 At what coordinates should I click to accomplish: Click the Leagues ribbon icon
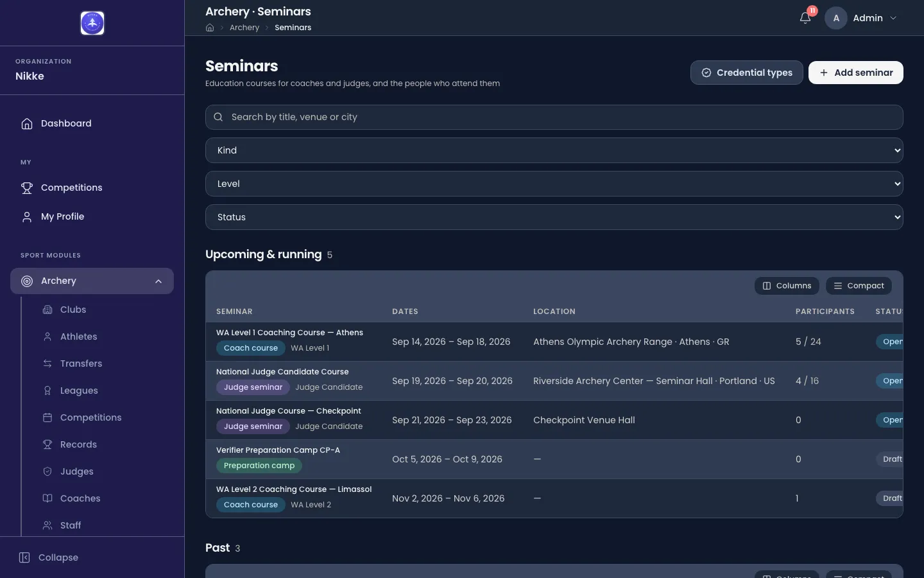[x=47, y=390]
